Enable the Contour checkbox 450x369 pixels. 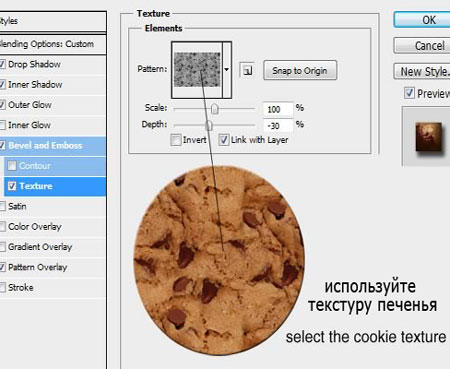pos(12,166)
